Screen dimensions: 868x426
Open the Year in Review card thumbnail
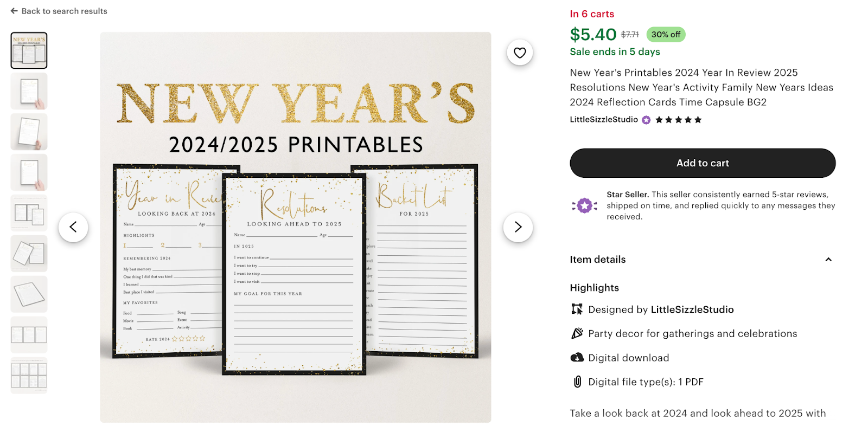click(x=29, y=91)
